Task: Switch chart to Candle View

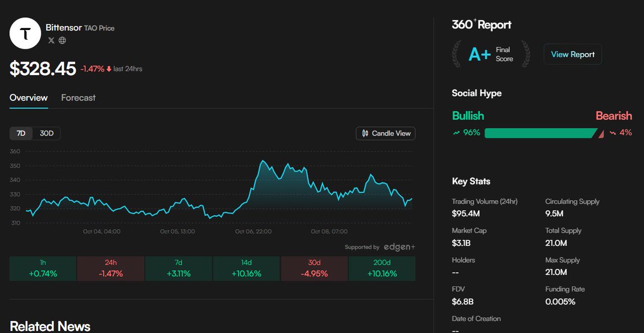Action: 386,134
